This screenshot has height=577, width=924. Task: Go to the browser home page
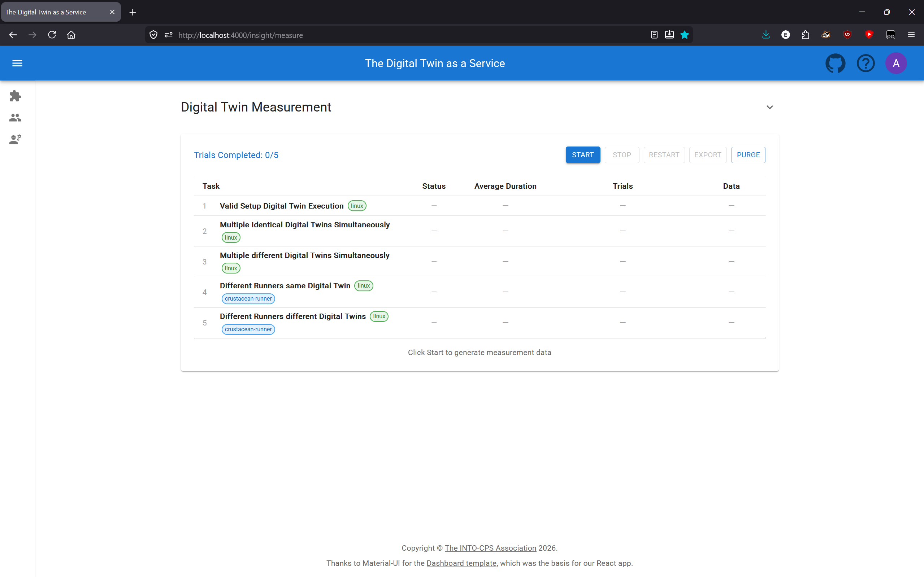(x=71, y=35)
